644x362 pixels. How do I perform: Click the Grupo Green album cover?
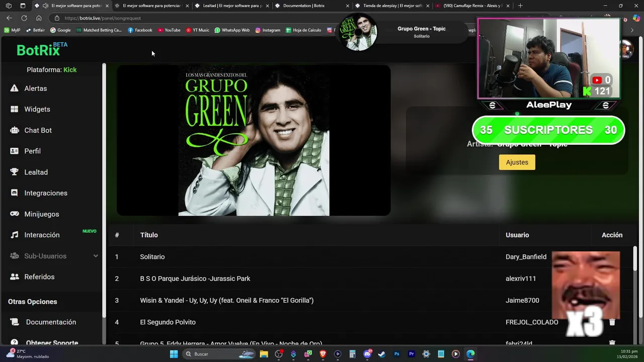point(254,141)
